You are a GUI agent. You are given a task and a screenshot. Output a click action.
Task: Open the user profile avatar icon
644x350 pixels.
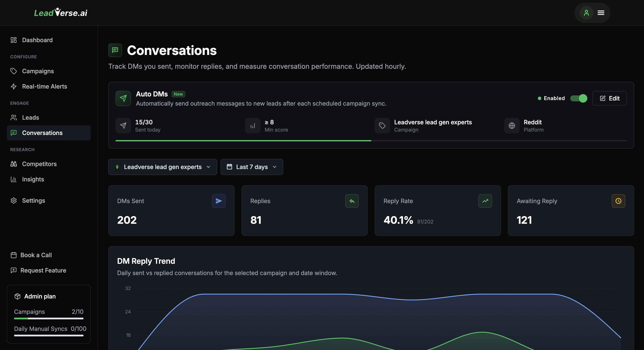pyautogui.click(x=586, y=13)
